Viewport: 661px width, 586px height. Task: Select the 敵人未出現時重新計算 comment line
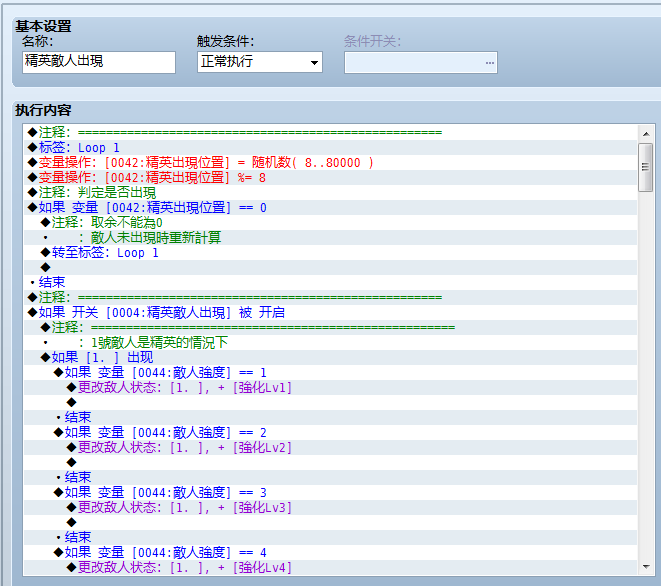[x=330, y=237]
